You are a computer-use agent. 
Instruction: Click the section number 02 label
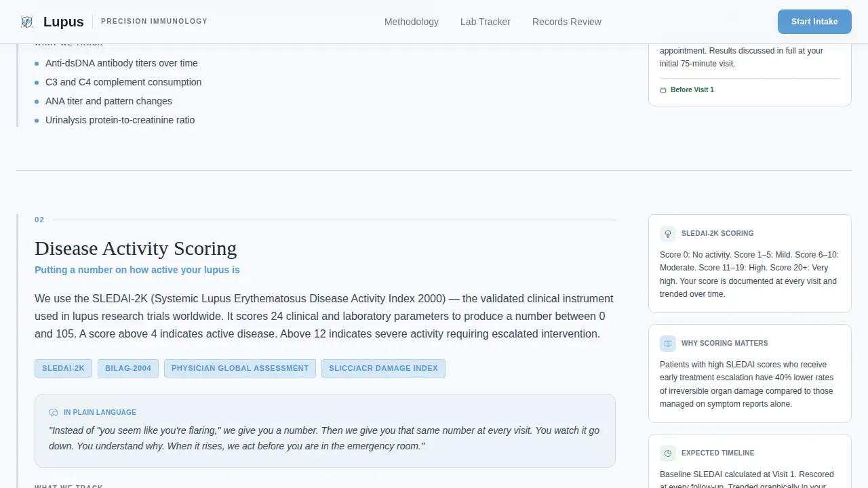pos(39,220)
